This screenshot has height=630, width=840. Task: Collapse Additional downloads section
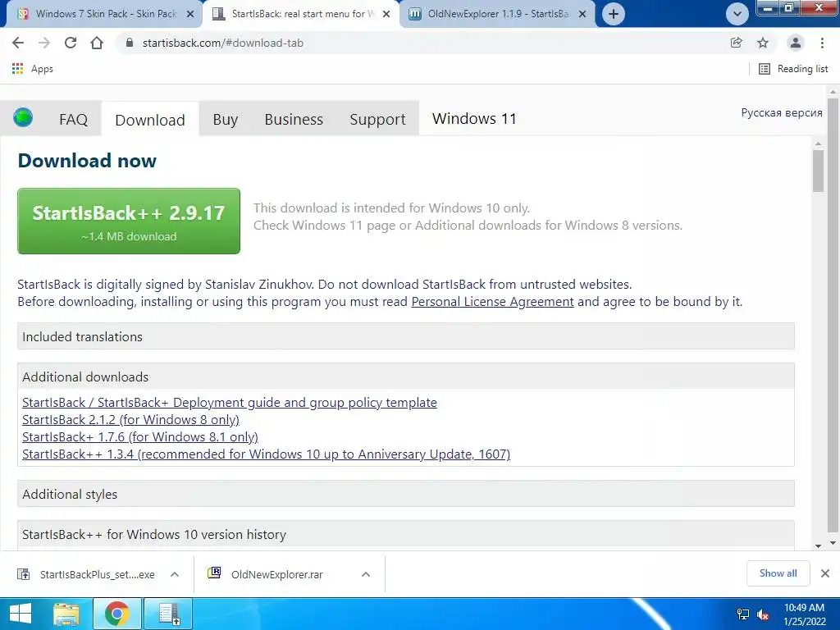click(x=405, y=377)
